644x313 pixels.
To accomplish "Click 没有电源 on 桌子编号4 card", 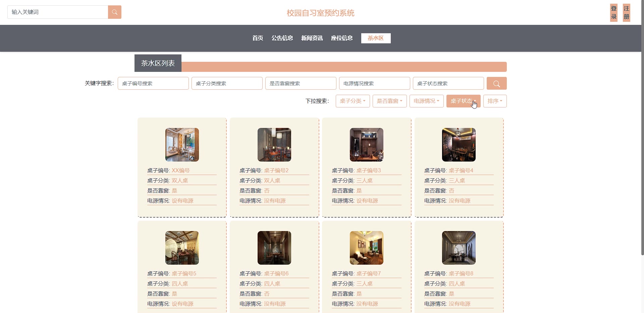I will (x=460, y=201).
